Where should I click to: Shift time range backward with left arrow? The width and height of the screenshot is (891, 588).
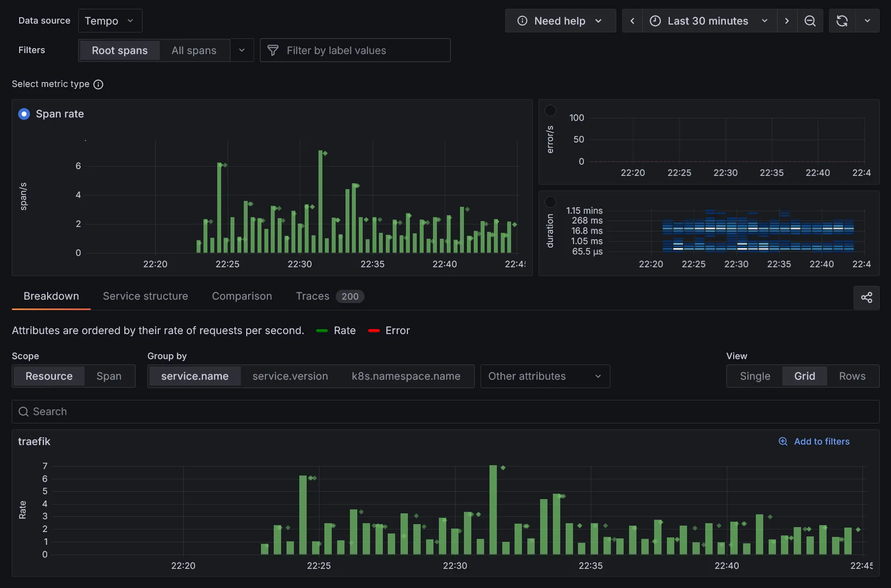pyautogui.click(x=632, y=21)
